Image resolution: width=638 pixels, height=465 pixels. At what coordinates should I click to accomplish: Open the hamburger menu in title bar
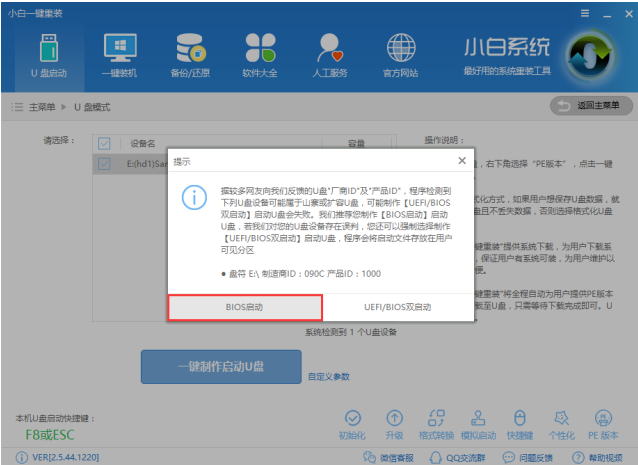click(x=585, y=13)
